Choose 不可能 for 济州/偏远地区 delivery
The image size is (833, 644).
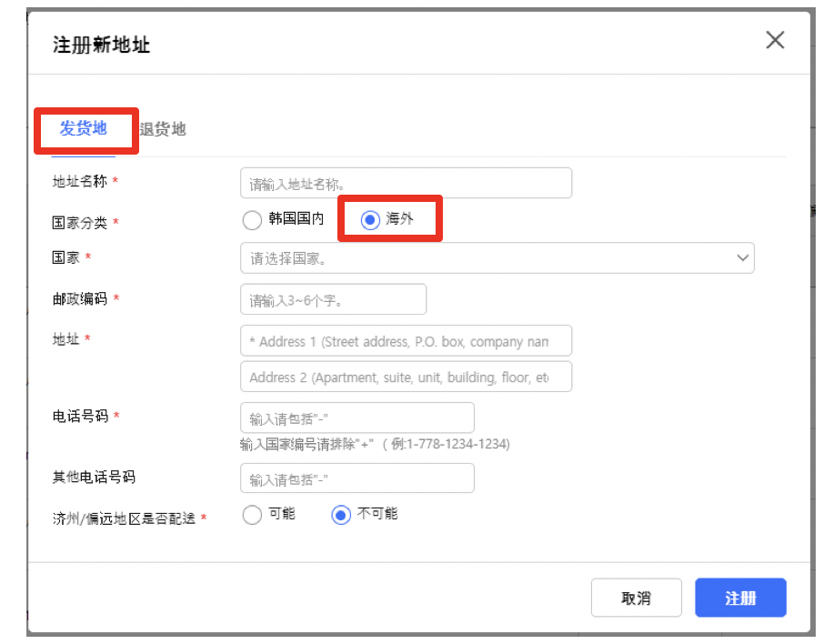pos(340,514)
